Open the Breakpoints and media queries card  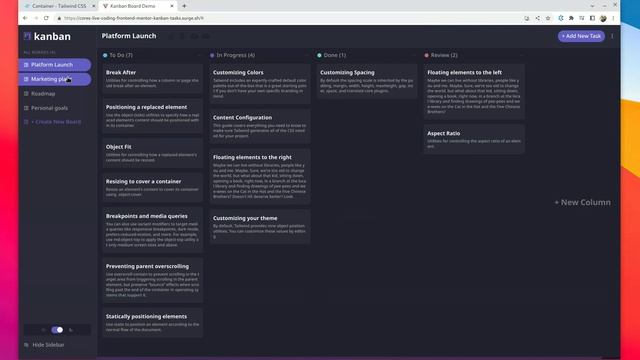(x=153, y=230)
